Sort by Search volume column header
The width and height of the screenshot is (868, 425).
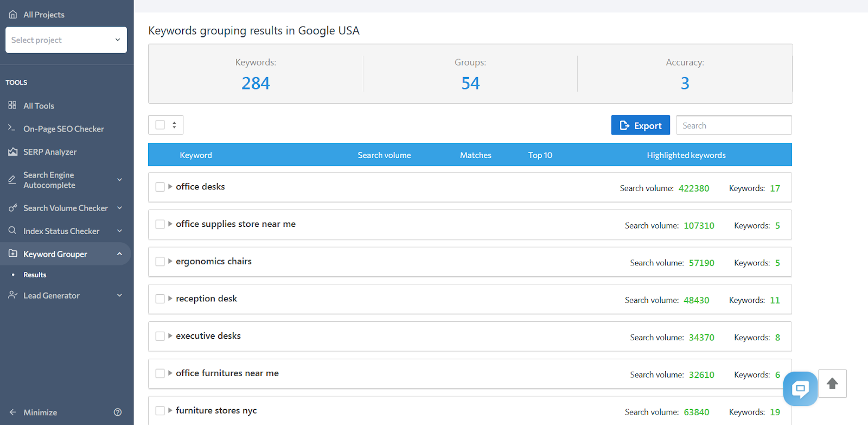click(x=384, y=155)
